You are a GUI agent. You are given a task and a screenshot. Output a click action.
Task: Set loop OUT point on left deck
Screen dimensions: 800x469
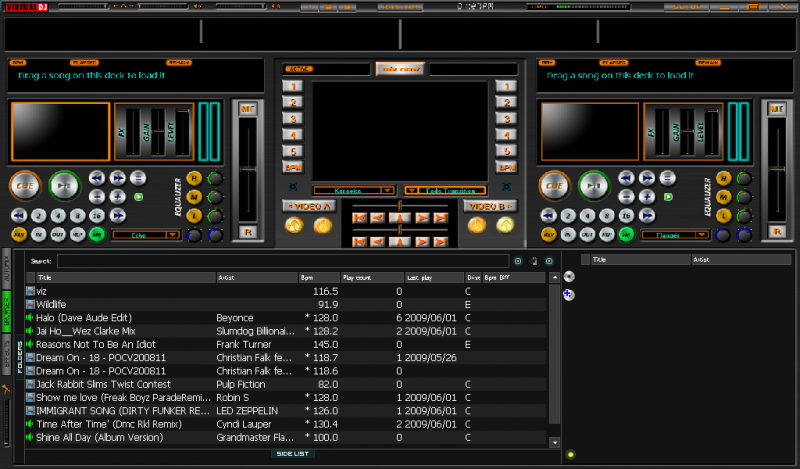coord(58,235)
